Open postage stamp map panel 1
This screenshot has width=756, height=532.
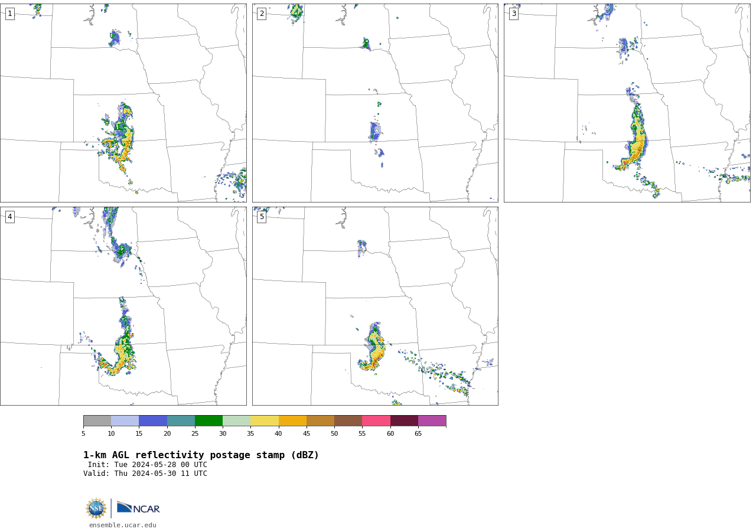coord(123,103)
